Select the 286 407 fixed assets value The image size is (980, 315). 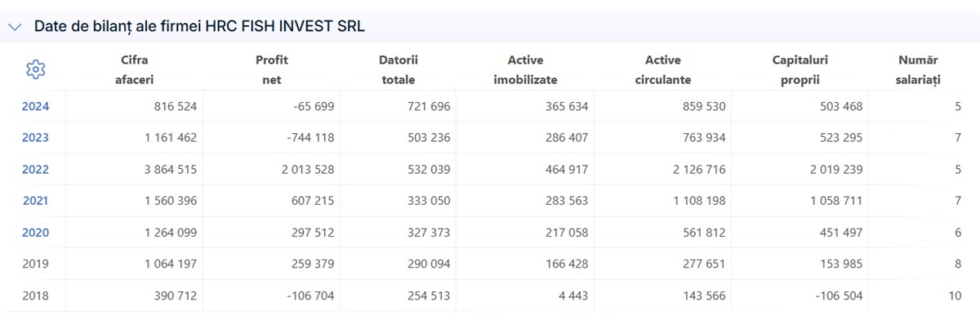[x=566, y=138]
